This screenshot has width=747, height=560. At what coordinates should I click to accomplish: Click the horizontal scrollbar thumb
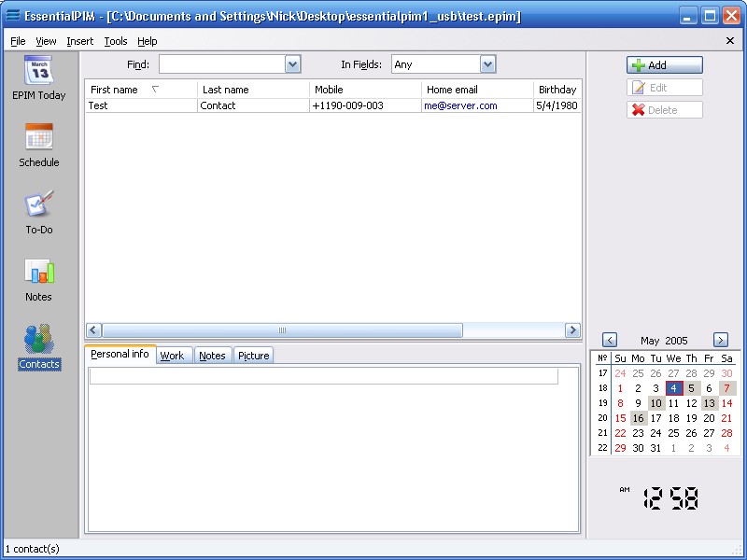tap(282, 330)
